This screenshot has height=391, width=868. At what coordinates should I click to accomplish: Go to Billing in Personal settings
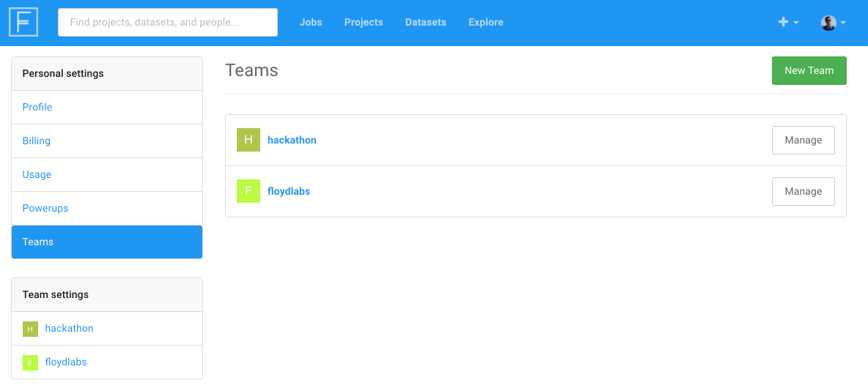[107, 141]
